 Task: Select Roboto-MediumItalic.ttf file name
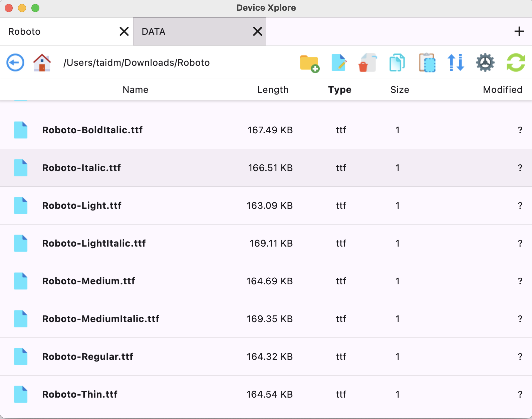(101, 319)
